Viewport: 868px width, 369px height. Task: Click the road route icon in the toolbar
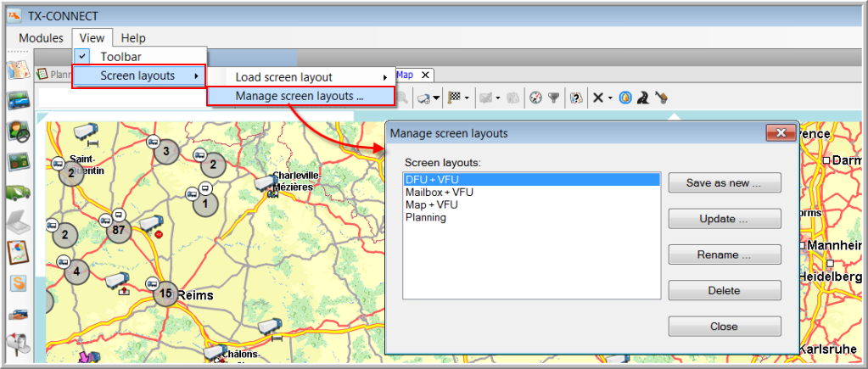644,98
